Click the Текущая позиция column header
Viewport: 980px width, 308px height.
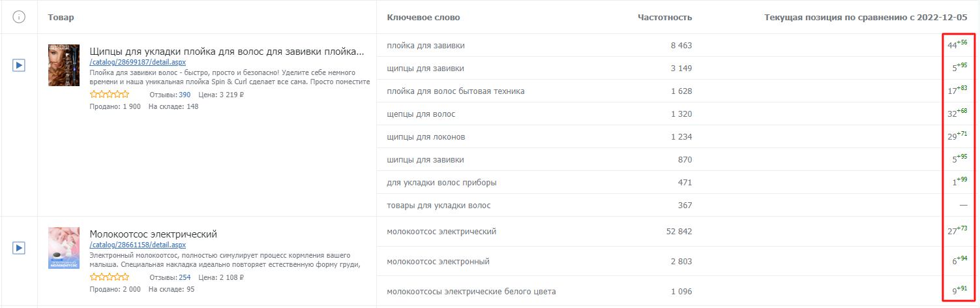pos(866,17)
